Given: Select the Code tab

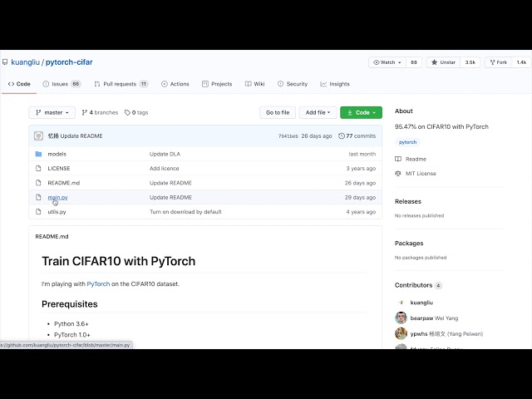Looking at the screenshot, I should pos(19,84).
